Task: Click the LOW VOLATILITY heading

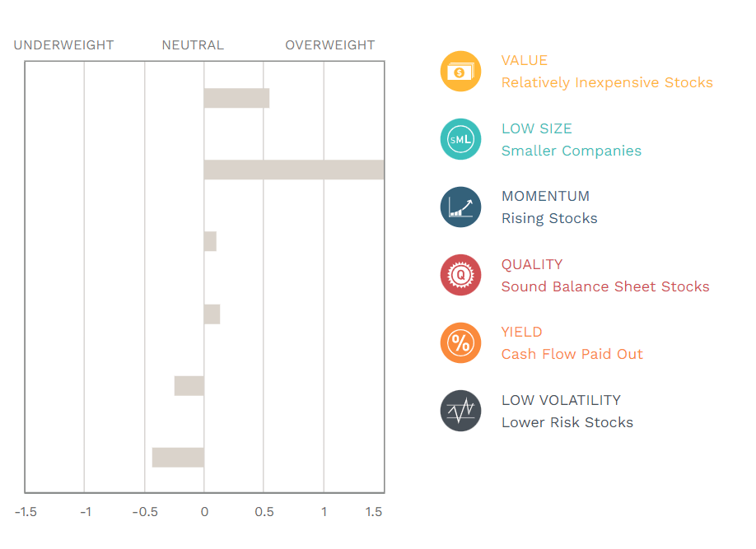Action: (561, 400)
